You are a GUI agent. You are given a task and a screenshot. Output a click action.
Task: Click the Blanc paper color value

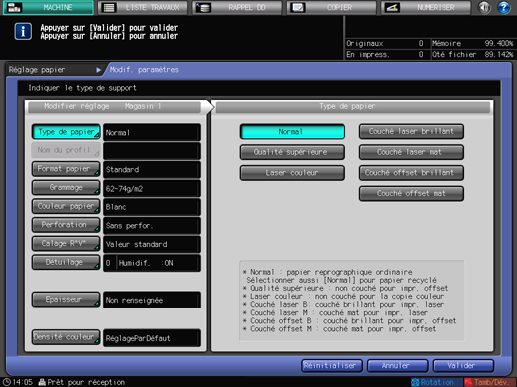click(152, 207)
